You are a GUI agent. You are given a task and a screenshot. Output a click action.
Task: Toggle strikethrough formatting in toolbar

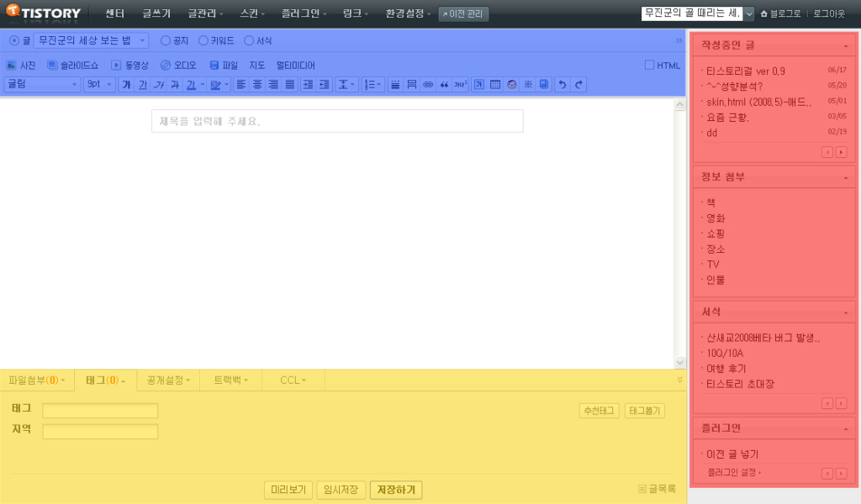(x=175, y=85)
